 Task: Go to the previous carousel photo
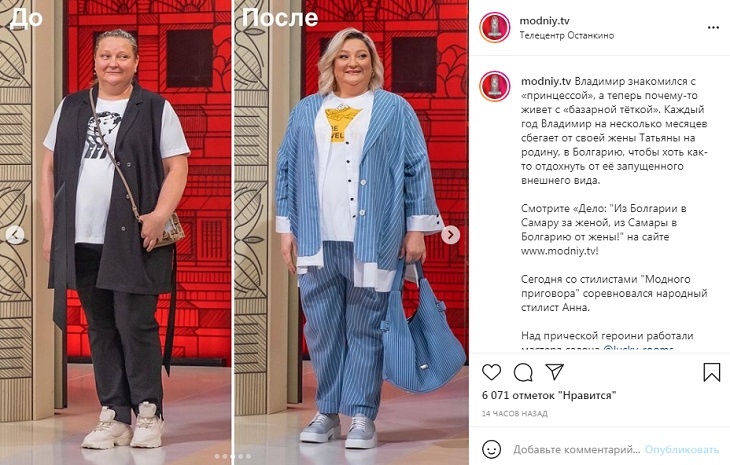15,235
